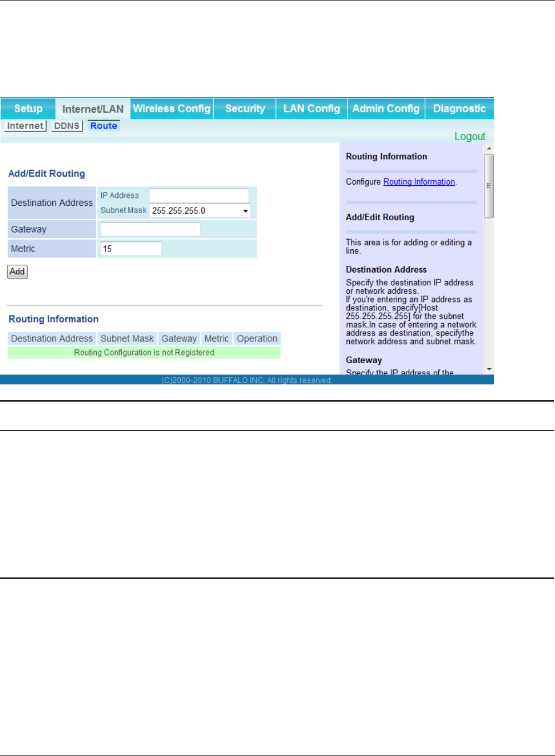Click the BUFFALO INC copyright footer text
Image resolution: width=555 pixels, height=756 pixels.
coord(246,381)
